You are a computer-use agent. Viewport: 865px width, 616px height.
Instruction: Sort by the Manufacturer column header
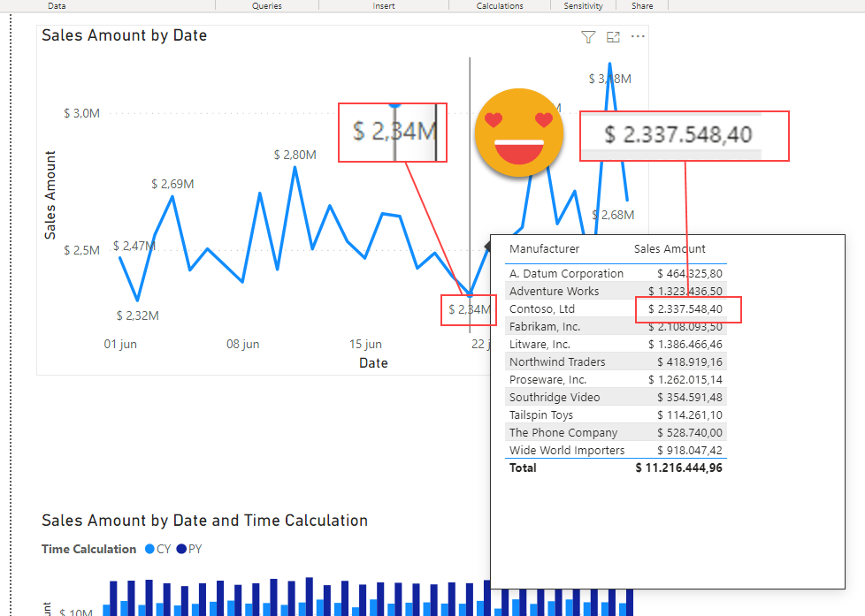544,249
